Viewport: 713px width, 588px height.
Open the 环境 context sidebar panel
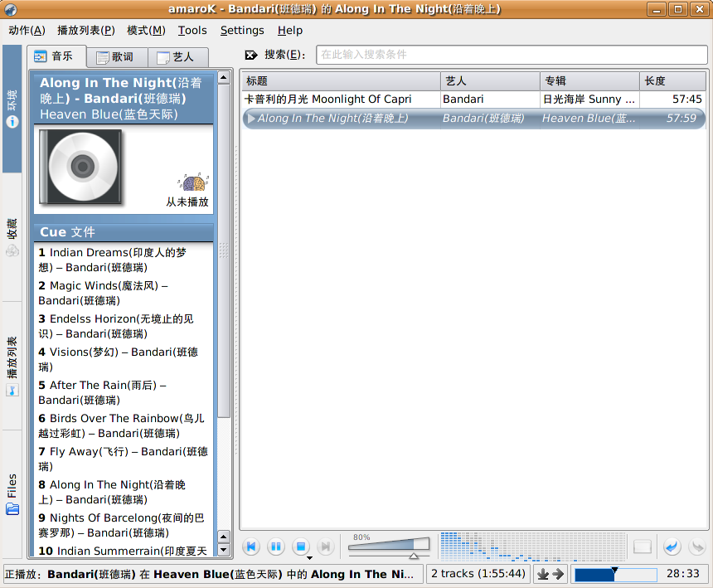12,109
